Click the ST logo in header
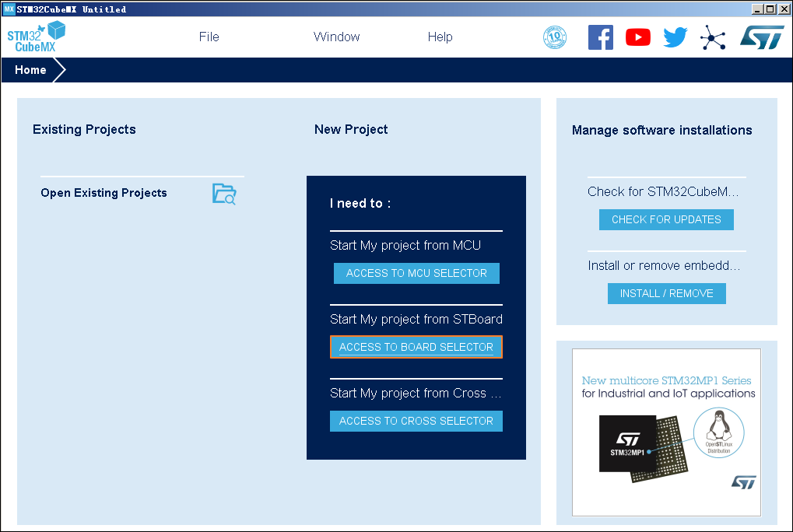 (762, 37)
